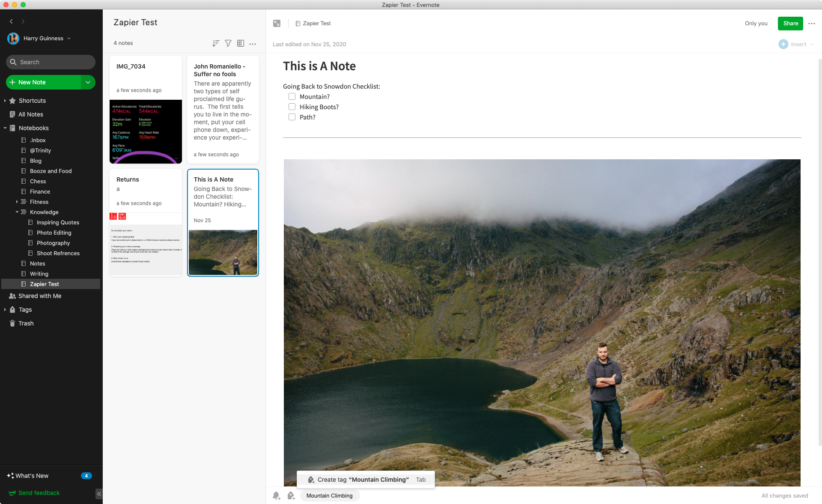The height and width of the screenshot is (504, 822).
Task: Click the grid/card view toggle icon
Action: point(240,43)
